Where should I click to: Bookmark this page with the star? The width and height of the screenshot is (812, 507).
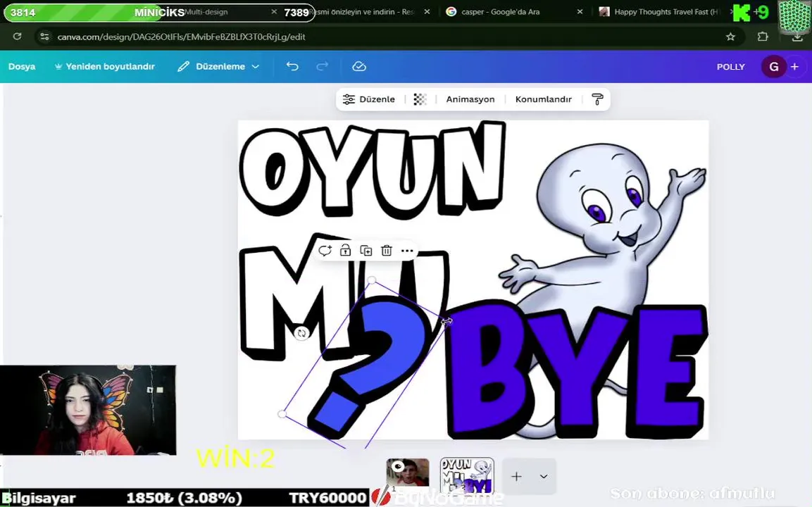pyautogui.click(x=730, y=37)
